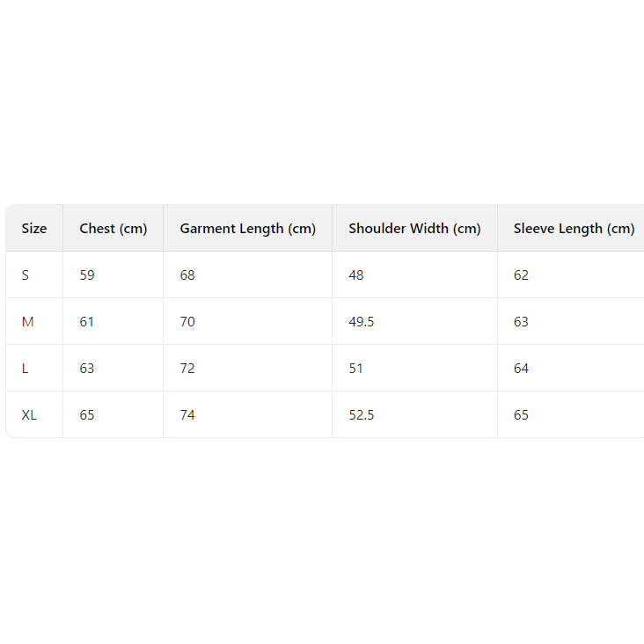Select the M size row label
This screenshot has width=644, height=644.
pos(28,322)
